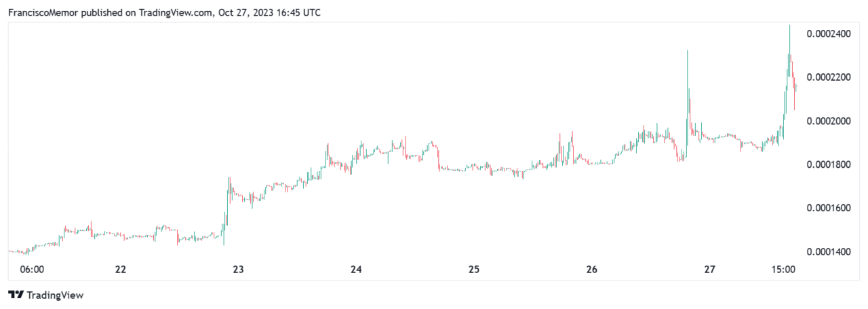The image size is (868, 309).
Task: Click the 0.0001800 price axis label
Action: coord(829,164)
